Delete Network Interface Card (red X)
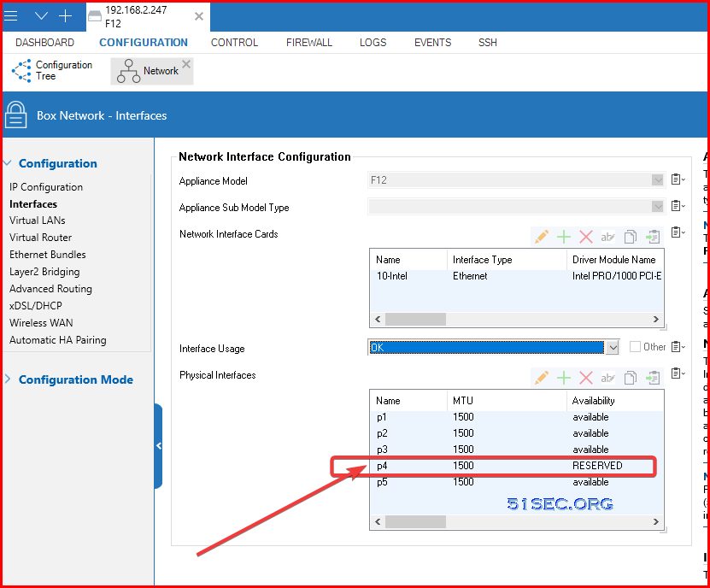 (x=586, y=237)
